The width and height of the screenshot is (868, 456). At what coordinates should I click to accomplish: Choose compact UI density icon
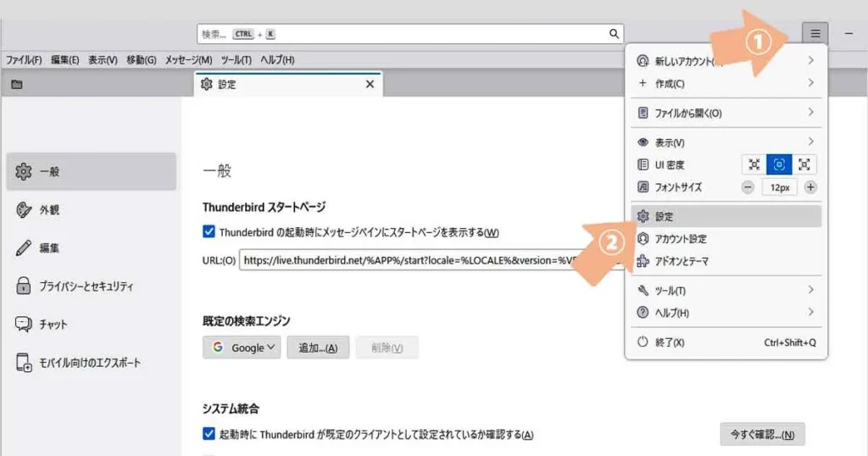[754, 164]
